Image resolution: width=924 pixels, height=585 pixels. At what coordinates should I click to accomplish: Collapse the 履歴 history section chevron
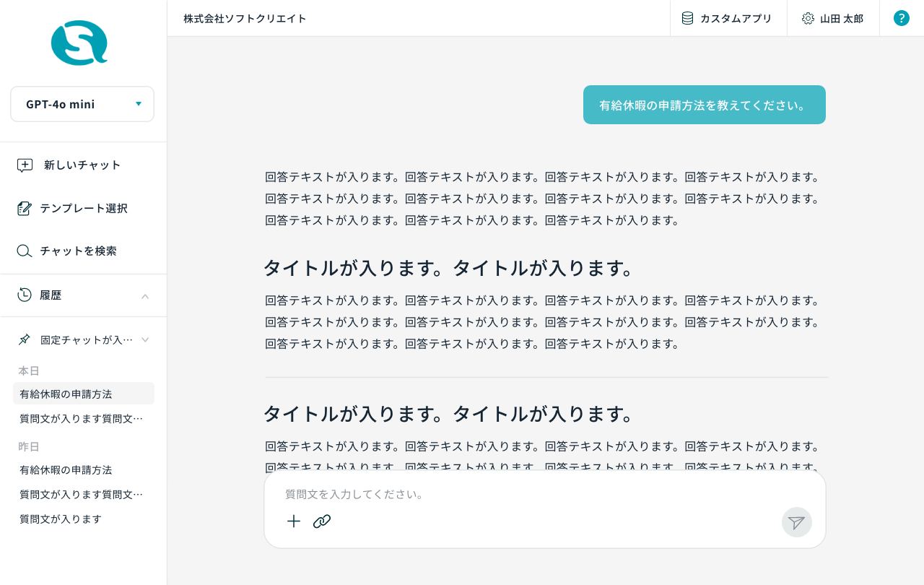coord(145,296)
